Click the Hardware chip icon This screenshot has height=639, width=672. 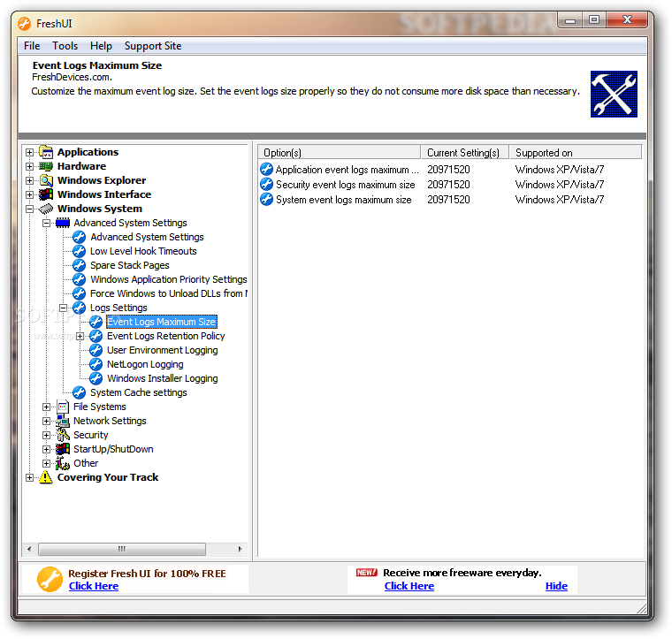click(x=46, y=166)
